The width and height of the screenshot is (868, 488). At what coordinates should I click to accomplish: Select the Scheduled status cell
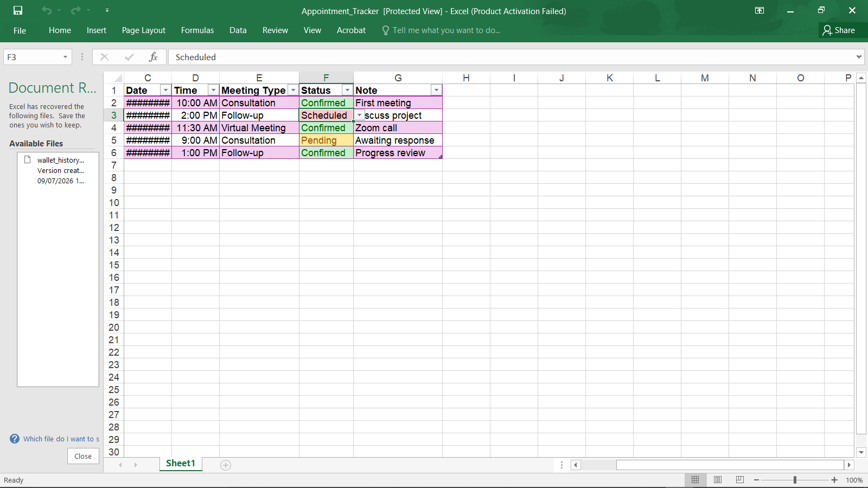(326, 115)
